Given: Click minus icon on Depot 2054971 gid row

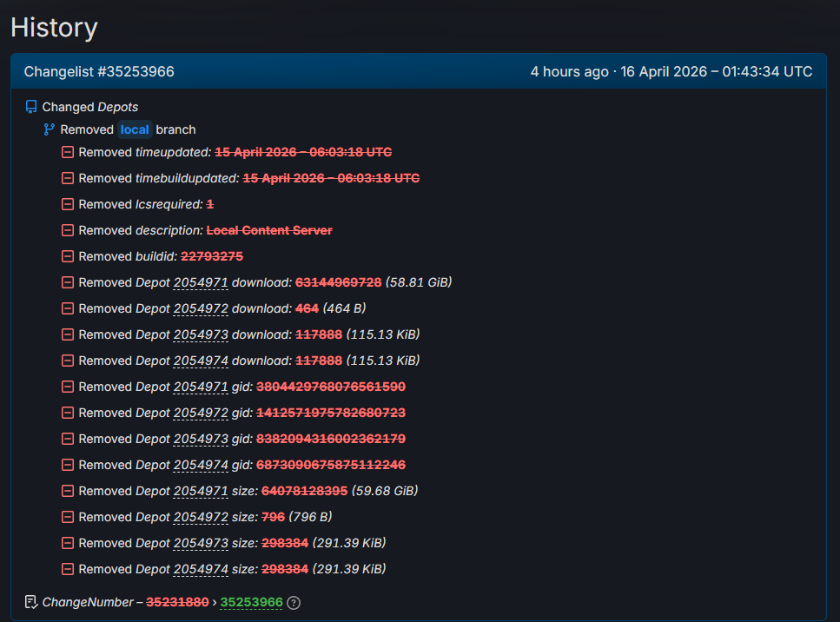Looking at the screenshot, I should click(68, 387).
